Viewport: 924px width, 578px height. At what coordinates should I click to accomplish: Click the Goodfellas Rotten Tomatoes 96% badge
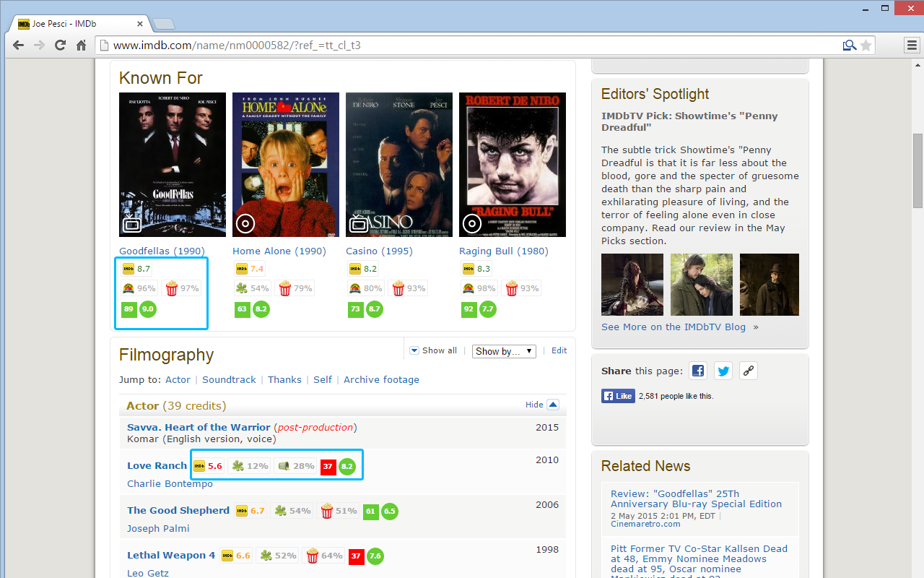point(139,288)
